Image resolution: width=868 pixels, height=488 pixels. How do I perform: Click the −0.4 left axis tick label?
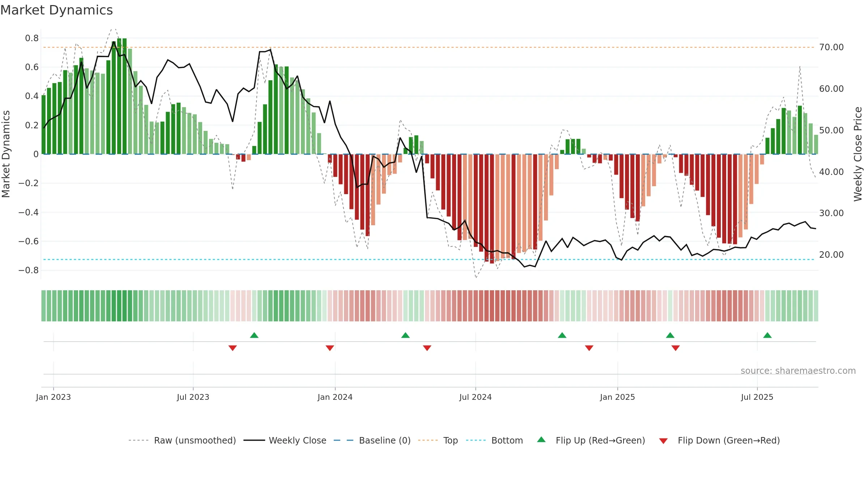coord(29,212)
